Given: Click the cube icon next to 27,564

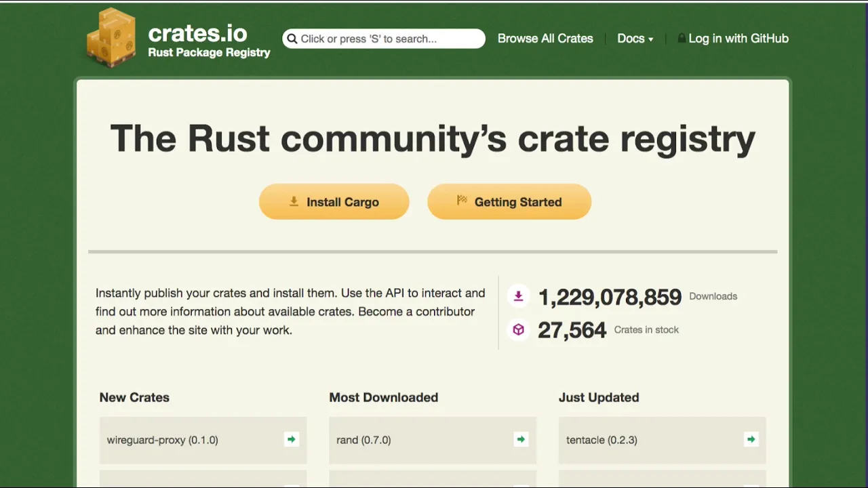Looking at the screenshot, I should (518, 329).
